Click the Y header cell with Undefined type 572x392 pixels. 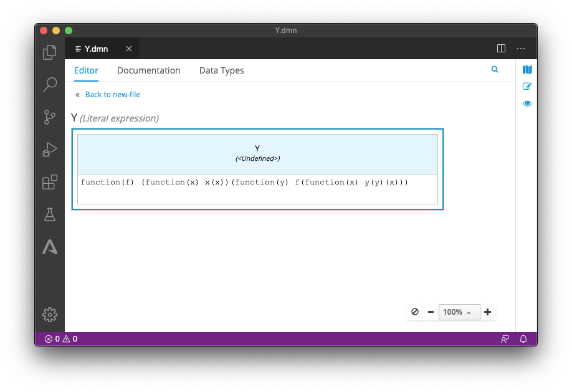pyautogui.click(x=257, y=154)
